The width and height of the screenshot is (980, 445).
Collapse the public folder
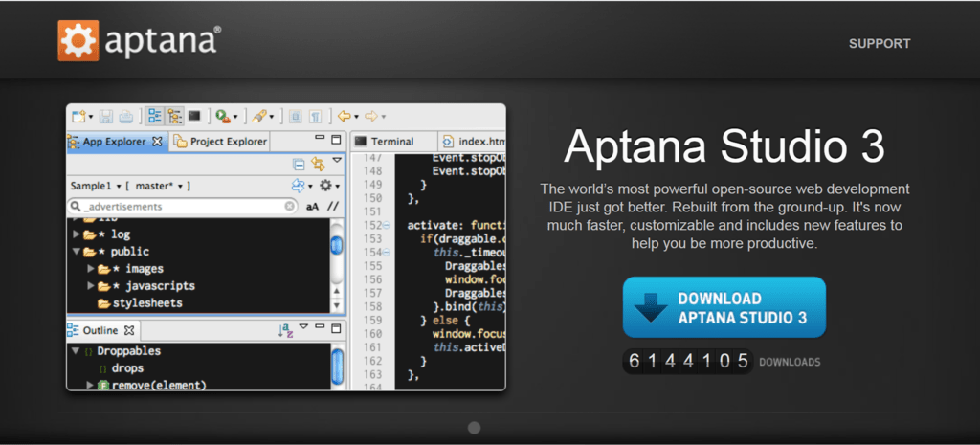coord(77,252)
